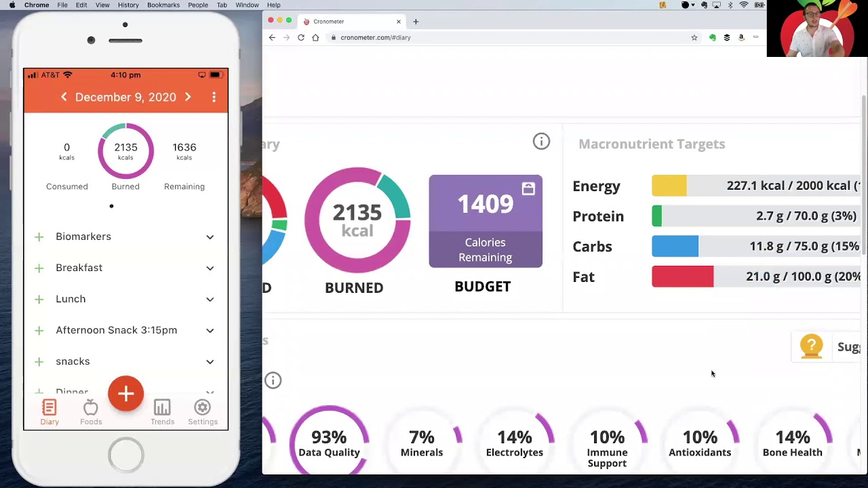Bookmark this page with the star icon

point(694,37)
